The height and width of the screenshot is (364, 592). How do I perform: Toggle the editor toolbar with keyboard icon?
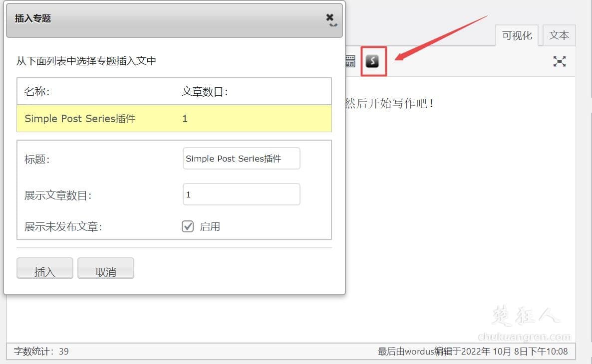tap(351, 61)
